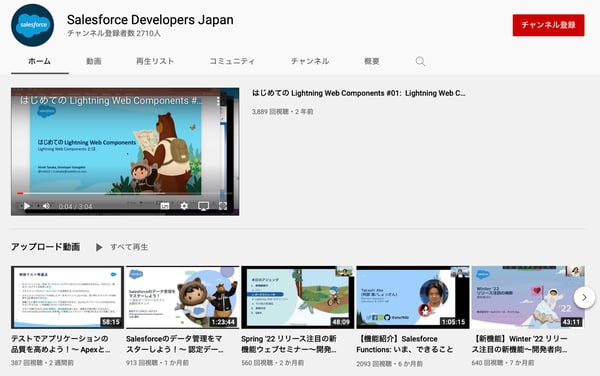The width and height of the screenshot is (600, 376).
Task: Play the featured Lightning Web Components video
Action: point(27,206)
